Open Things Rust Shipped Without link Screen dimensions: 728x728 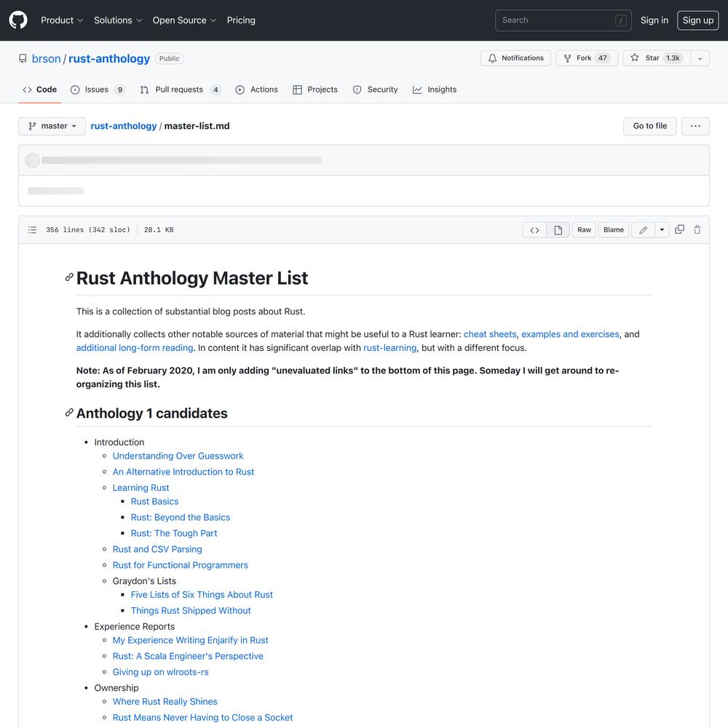[190, 611]
